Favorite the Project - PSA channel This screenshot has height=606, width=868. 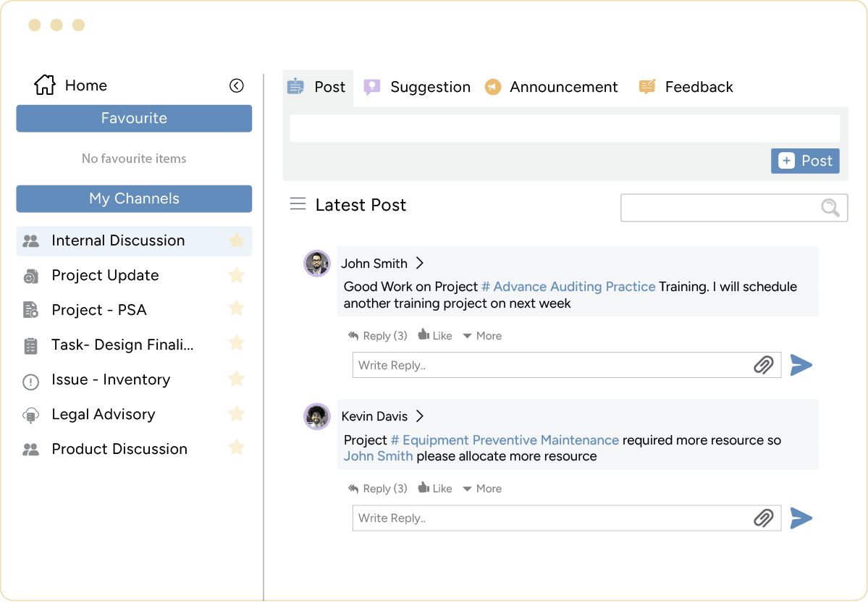(x=236, y=308)
